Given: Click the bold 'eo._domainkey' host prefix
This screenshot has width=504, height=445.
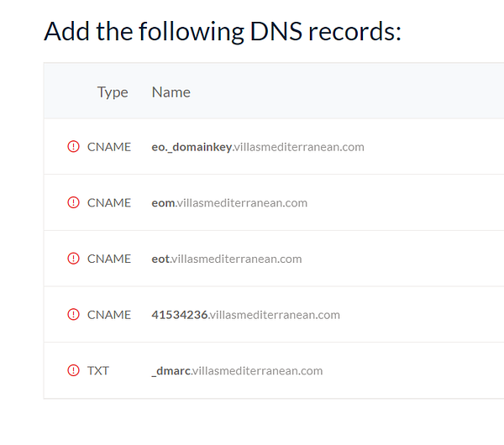Looking at the screenshot, I should pyautogui.click(x=192, y=147).
